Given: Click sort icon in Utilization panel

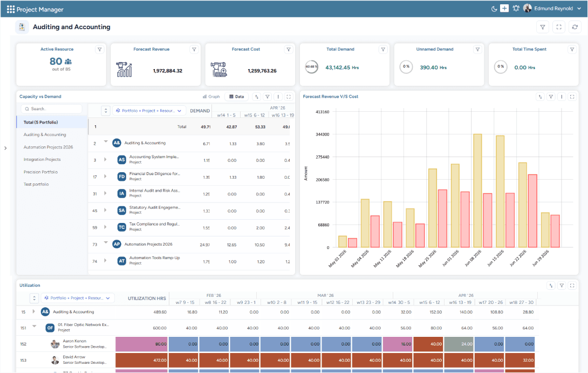Looking at the screenshot, I should click(x=551, y=286).
